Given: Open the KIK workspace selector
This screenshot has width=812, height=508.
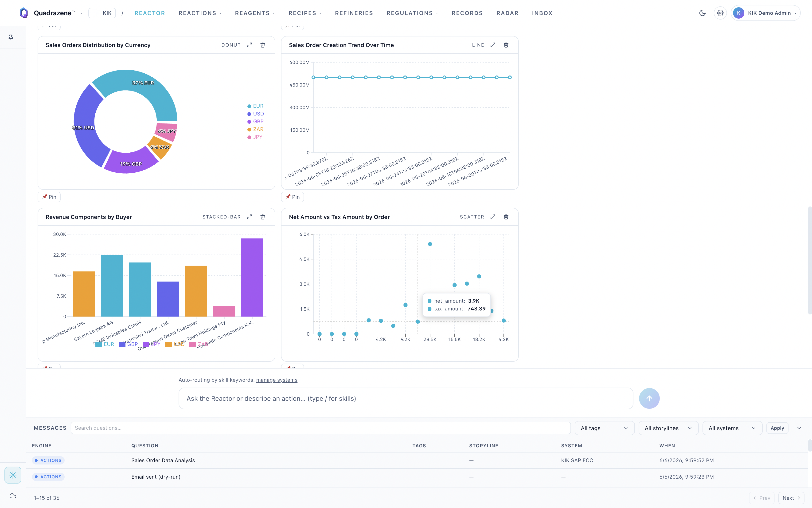Looking at the screenshot, I should [102, 13].
